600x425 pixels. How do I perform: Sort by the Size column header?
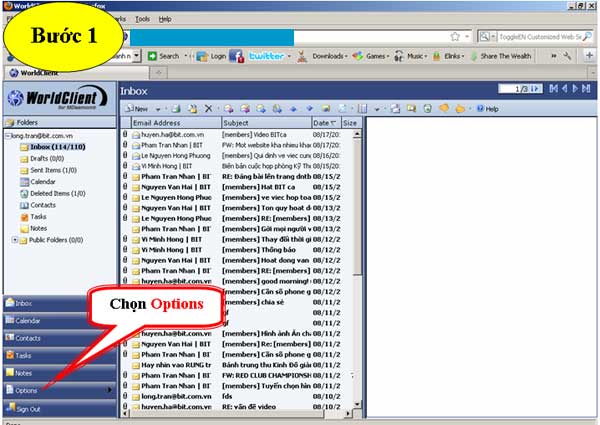(x=350, y=123)
